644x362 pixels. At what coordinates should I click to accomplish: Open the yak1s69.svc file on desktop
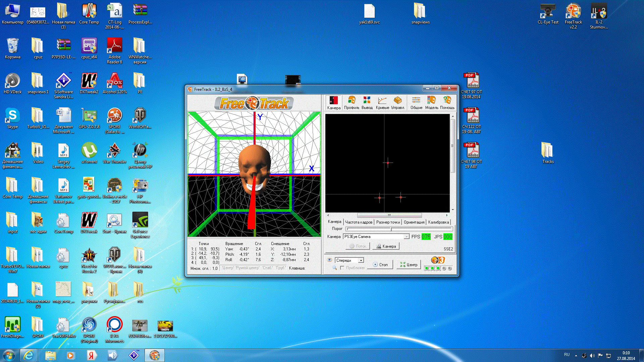coord(369,14)
